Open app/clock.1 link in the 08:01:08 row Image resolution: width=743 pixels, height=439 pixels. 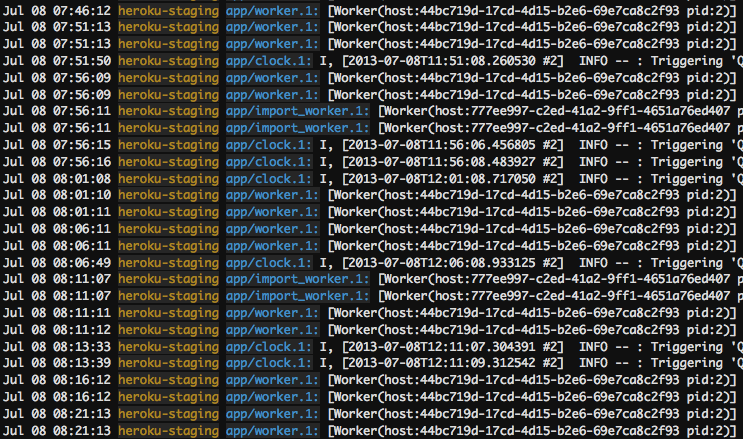[x=269, y=179]
